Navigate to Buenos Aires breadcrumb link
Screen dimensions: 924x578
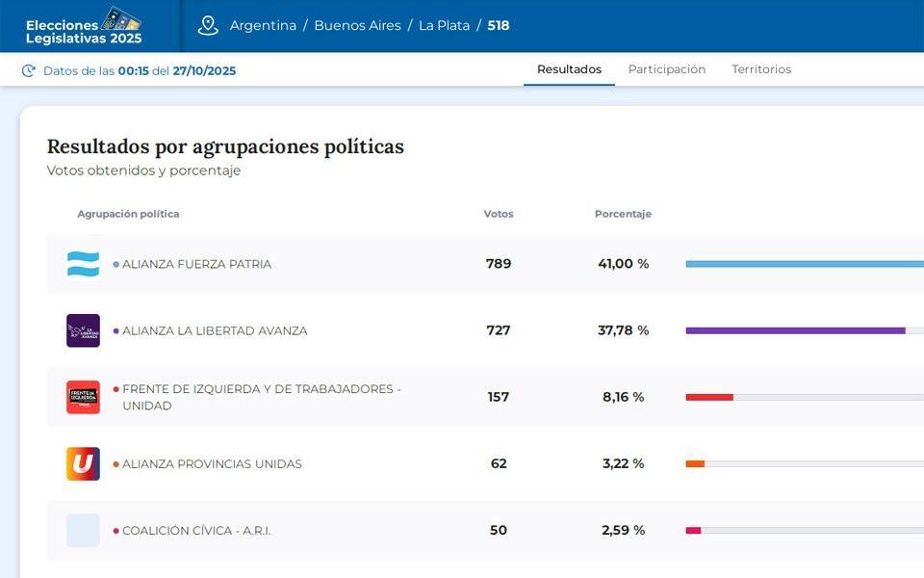pyautogui.click(x=357, y=26)
